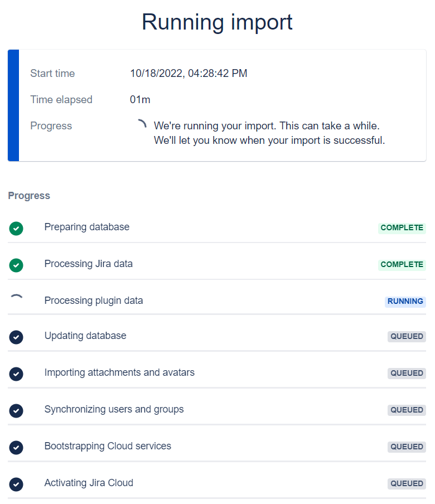
Task: Click the Running import page heading
Action: [217, 22]
